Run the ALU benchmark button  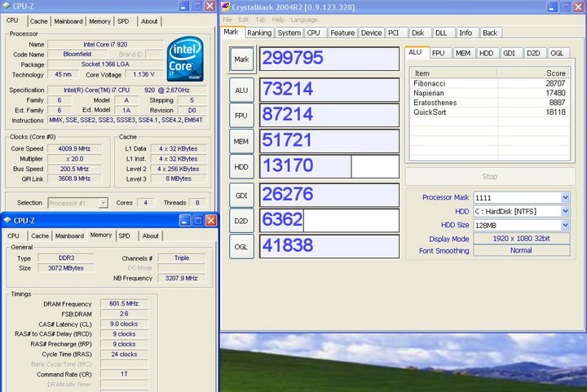point(241,90)
